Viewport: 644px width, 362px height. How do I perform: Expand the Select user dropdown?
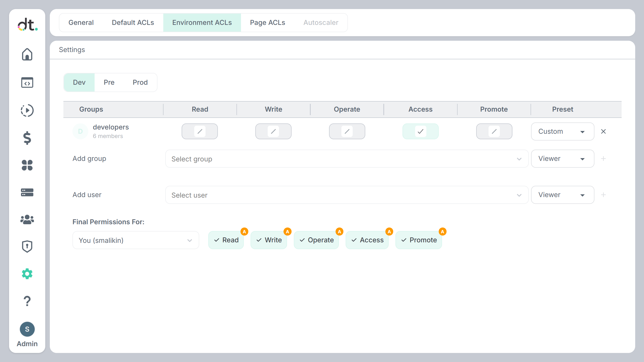[347, 195]
